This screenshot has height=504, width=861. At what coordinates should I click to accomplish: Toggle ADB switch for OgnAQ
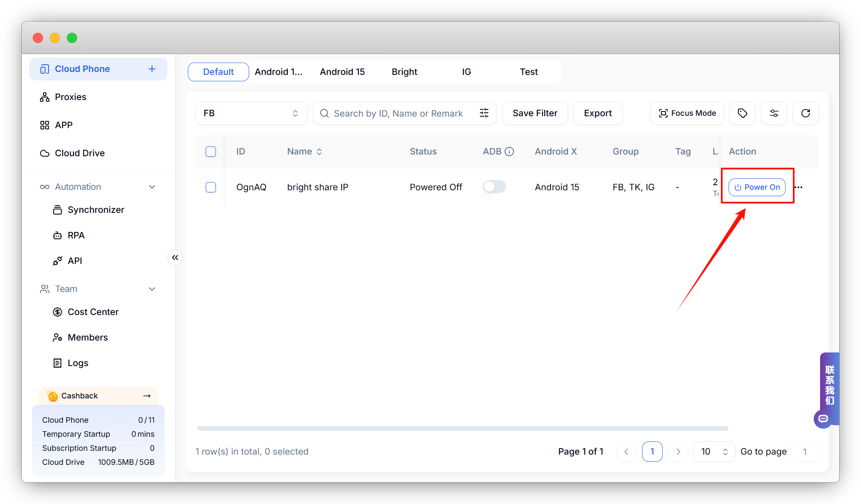point(494,187)
